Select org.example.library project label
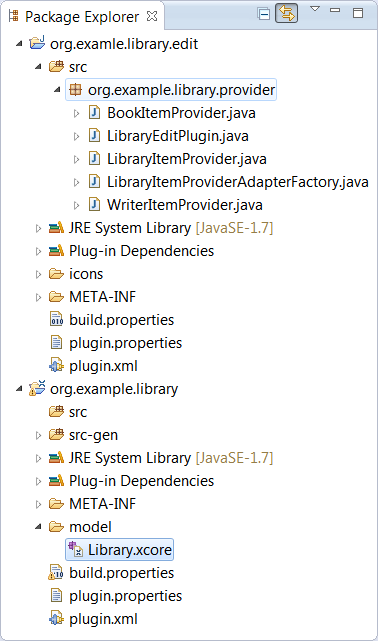This screenshot has width=378, height=641. pyautogui.click(x=114, y=389)
